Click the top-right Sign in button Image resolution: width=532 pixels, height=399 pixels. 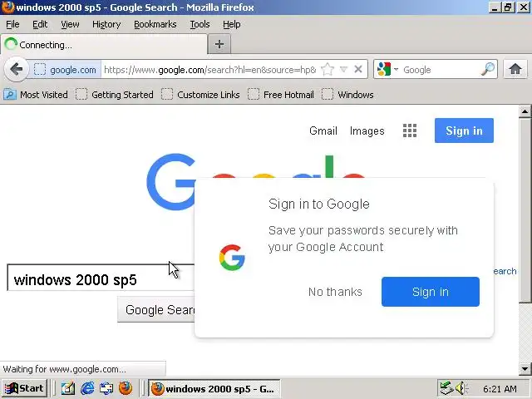464,131
